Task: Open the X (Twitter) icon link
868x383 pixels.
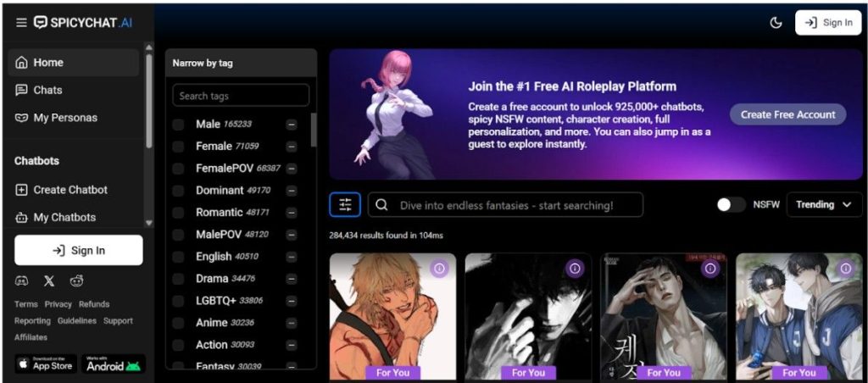Action: [x=49, y=281]
